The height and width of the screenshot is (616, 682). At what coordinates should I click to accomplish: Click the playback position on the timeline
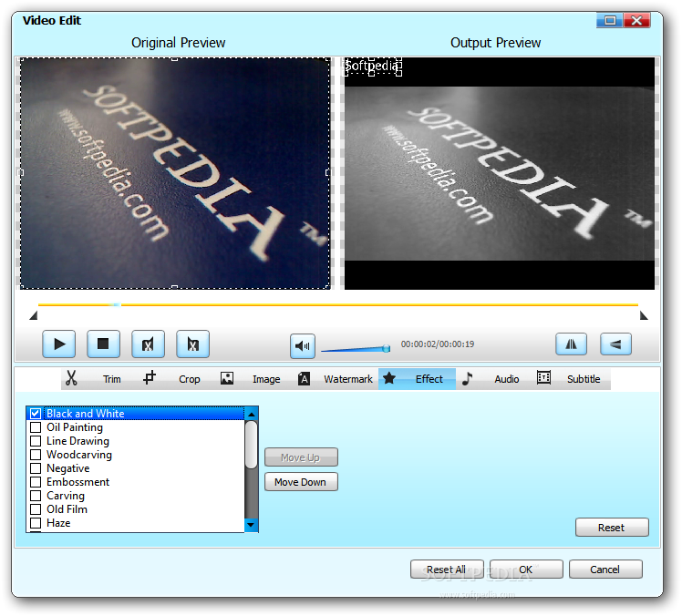pyautogui.click(x=117, y=304)
